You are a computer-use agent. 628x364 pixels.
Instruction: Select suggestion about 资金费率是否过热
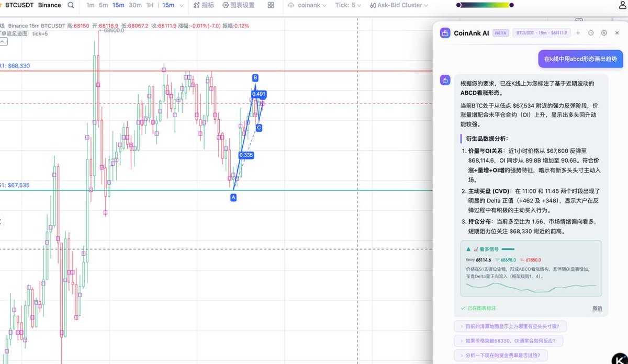[501, 356]
